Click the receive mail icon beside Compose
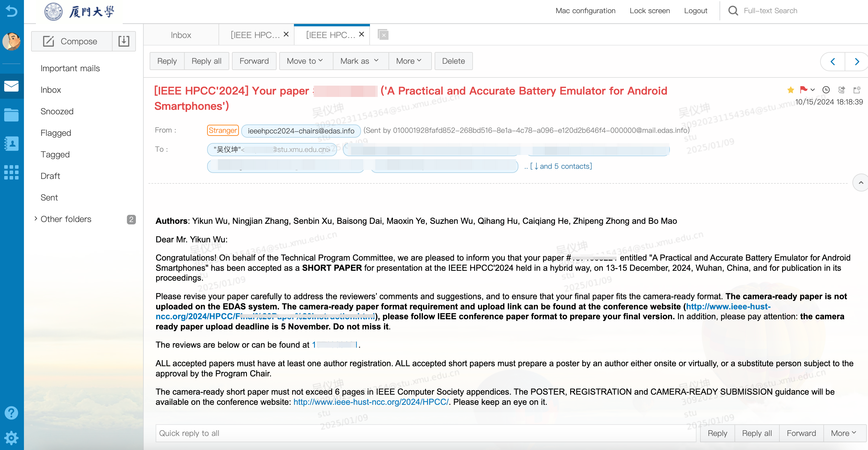This screenshot has width=868, height=450. pos(124,41)
